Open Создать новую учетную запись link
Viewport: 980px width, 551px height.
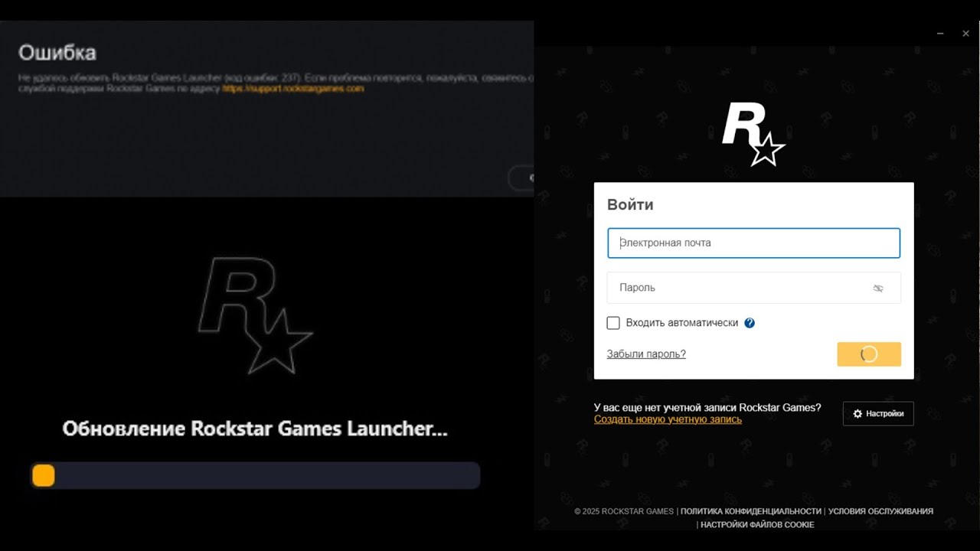tap(668, 419)
